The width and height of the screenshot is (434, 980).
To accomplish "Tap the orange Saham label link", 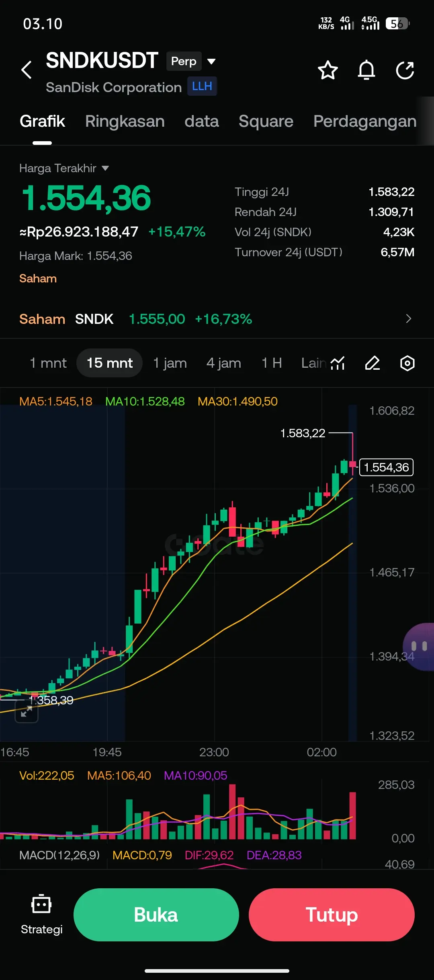I will pos(38,278).
